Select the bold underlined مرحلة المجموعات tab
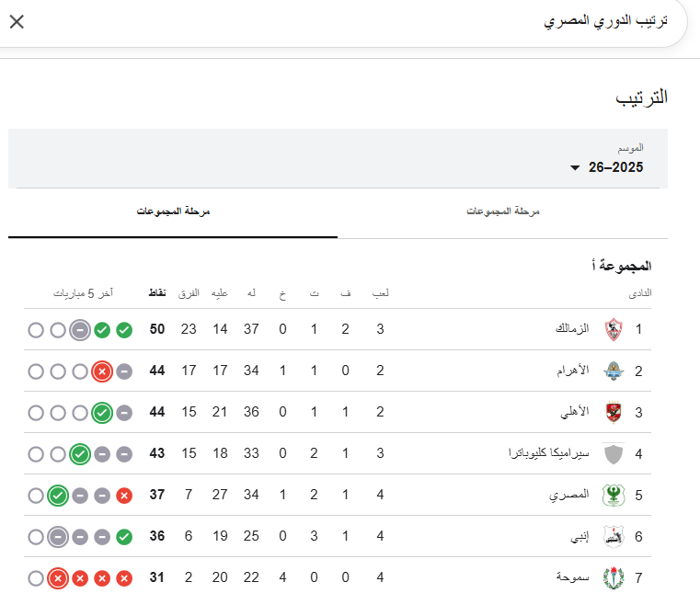This screenshot has height=605, width=700. click(x=174, y=211)
